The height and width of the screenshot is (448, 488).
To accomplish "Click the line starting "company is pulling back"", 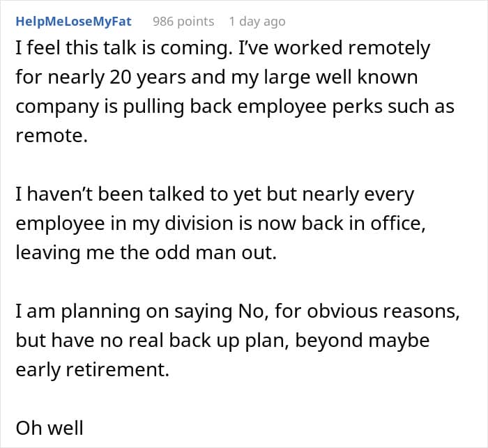I will pyautogui.click(x=235, y=107).
